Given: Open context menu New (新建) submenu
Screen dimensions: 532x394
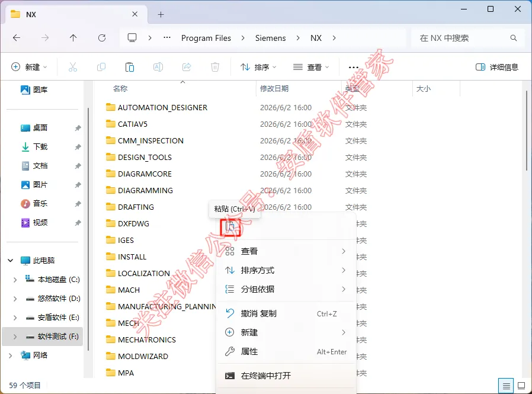Looking at the screenshot, I should 286,332.
